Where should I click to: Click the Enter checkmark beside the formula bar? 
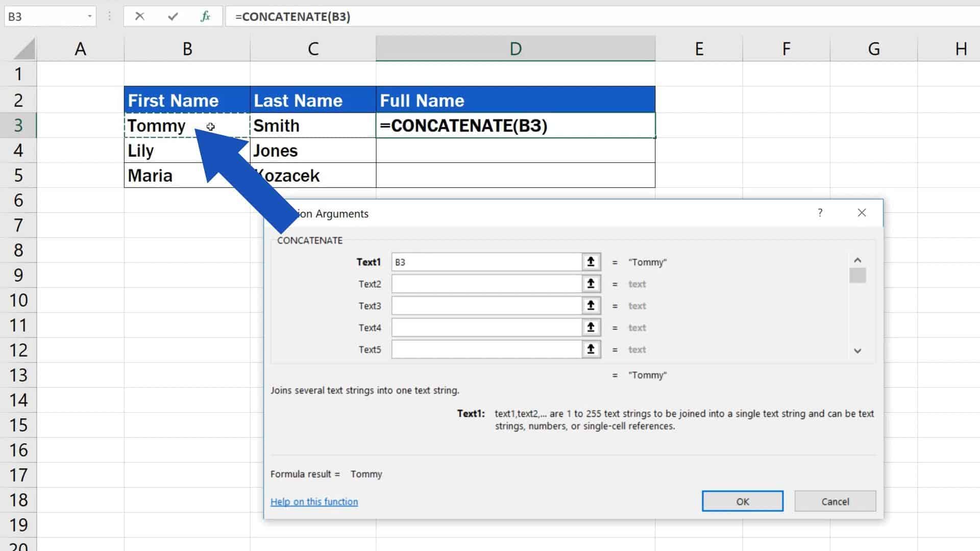tap(173, 16)
